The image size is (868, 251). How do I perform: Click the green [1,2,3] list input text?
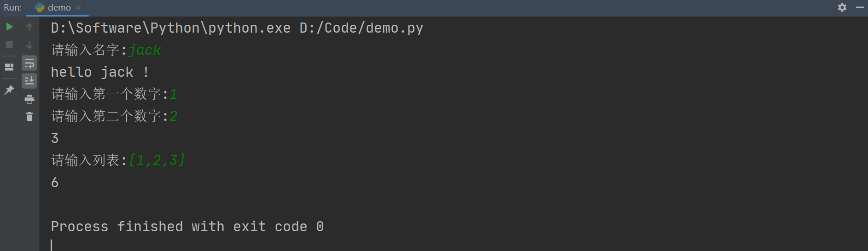coord(157,160)
